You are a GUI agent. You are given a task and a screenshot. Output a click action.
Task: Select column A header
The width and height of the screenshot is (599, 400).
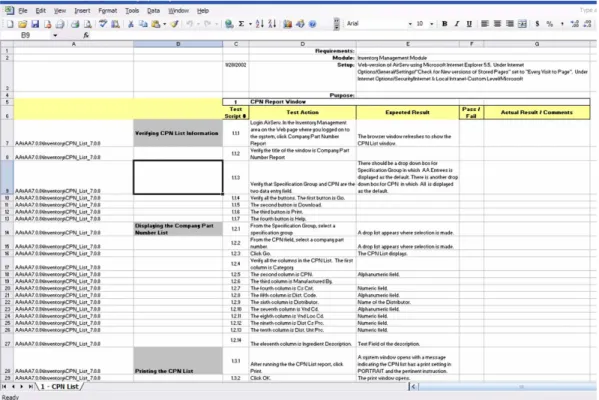pyautogui.click(x=73, y=44)
